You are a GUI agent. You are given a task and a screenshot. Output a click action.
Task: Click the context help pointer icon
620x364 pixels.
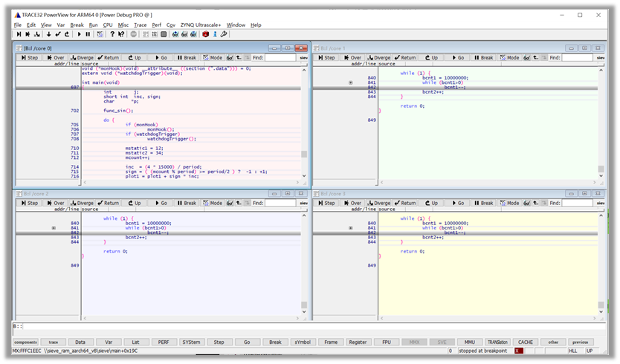tap(121, 34)
